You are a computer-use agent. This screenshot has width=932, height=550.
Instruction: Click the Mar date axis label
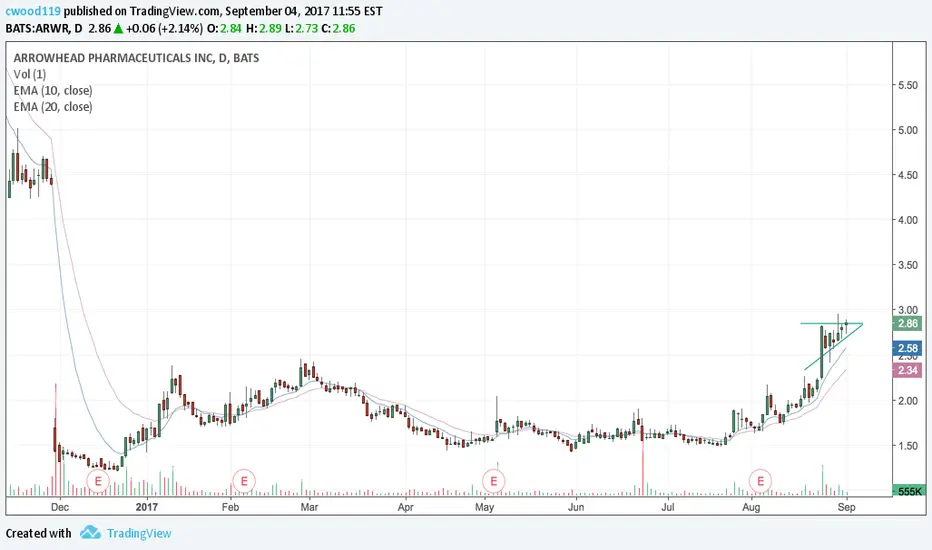(309, 507)
